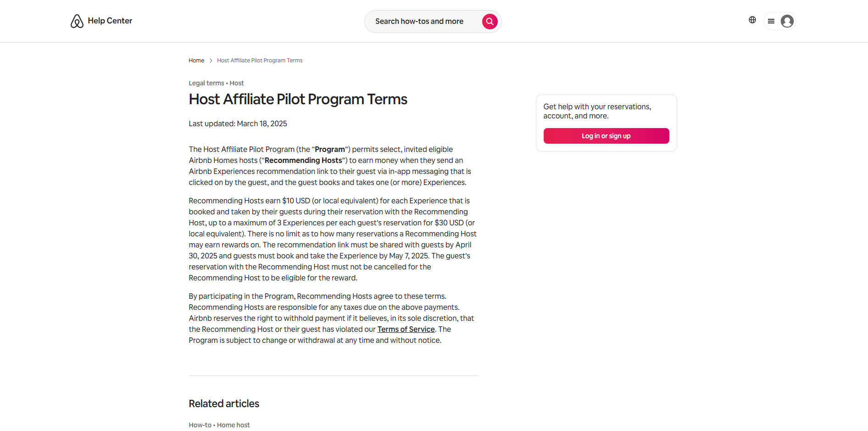
Task: Click the Related articles heading
Action: pyautogui.click(x=224, y=403)
